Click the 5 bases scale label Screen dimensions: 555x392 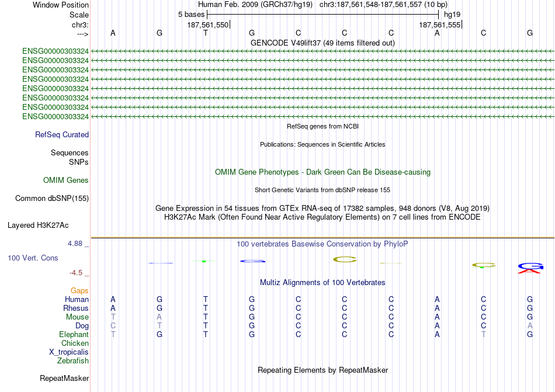[x=191, y=15]
